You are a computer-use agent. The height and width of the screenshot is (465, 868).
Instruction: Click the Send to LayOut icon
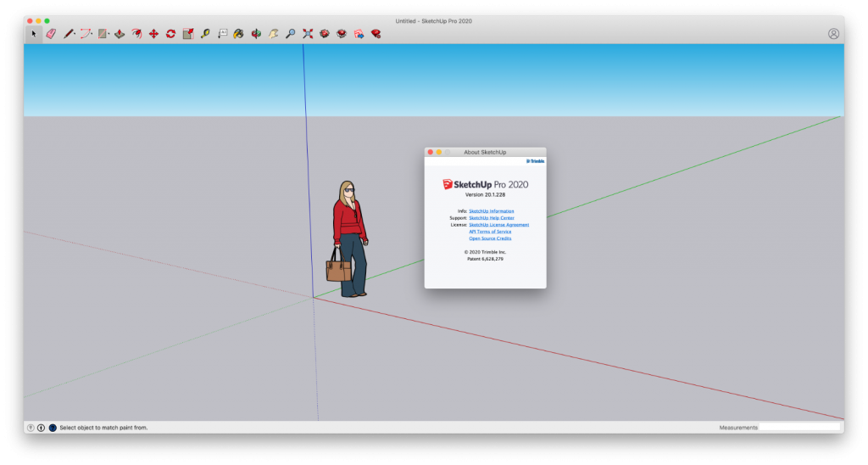coord(359,34)
